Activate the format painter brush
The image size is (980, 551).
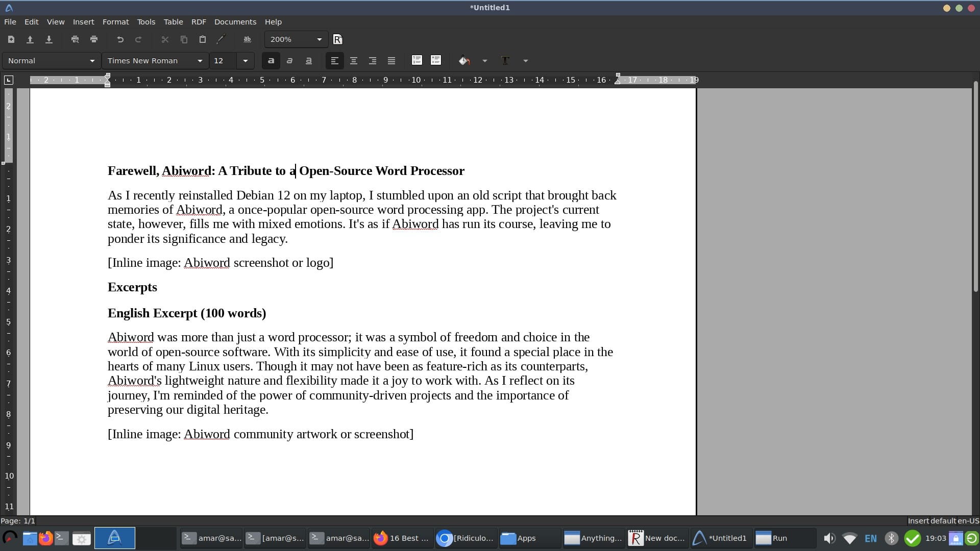pos(221,39)
